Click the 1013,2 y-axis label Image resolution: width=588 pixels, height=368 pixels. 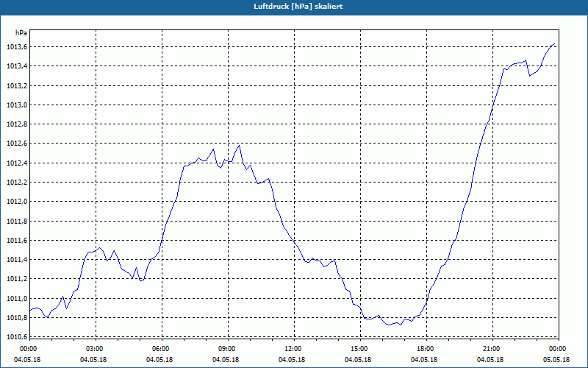17,85
